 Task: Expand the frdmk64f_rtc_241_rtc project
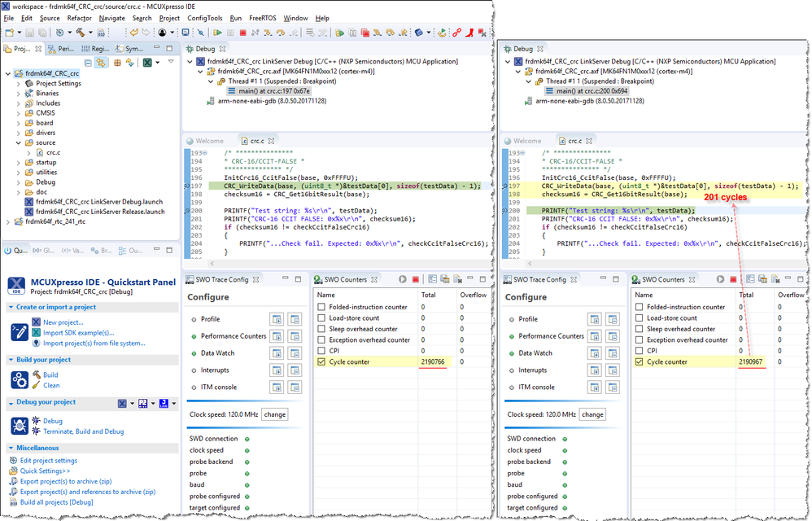(x=8, y=221)
